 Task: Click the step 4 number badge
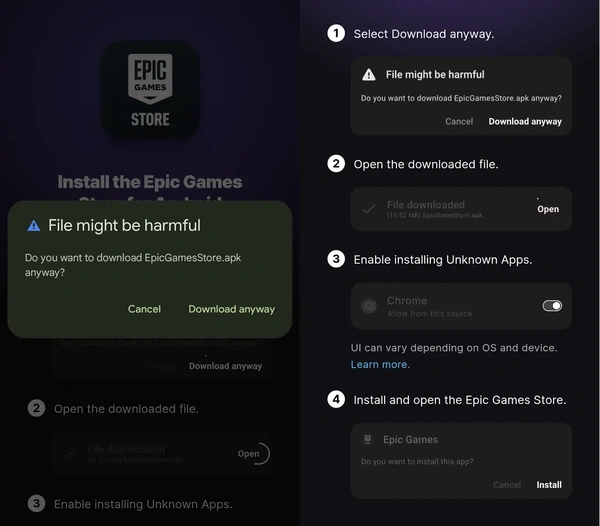[x=337, y=400]
